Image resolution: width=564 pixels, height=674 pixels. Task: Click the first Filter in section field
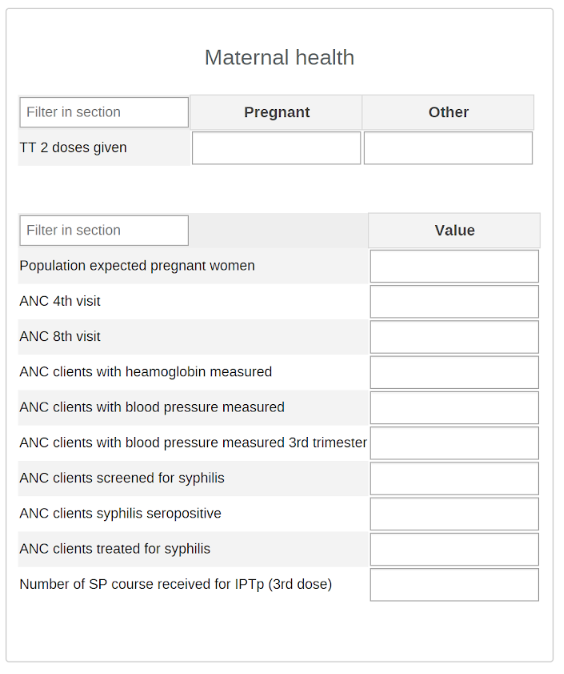point(104,113)
